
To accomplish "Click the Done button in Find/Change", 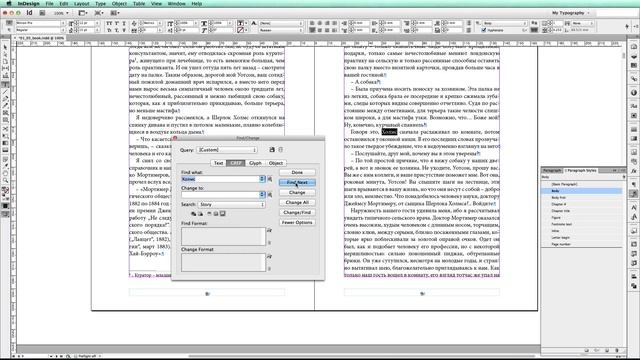I will click(297, 172).
